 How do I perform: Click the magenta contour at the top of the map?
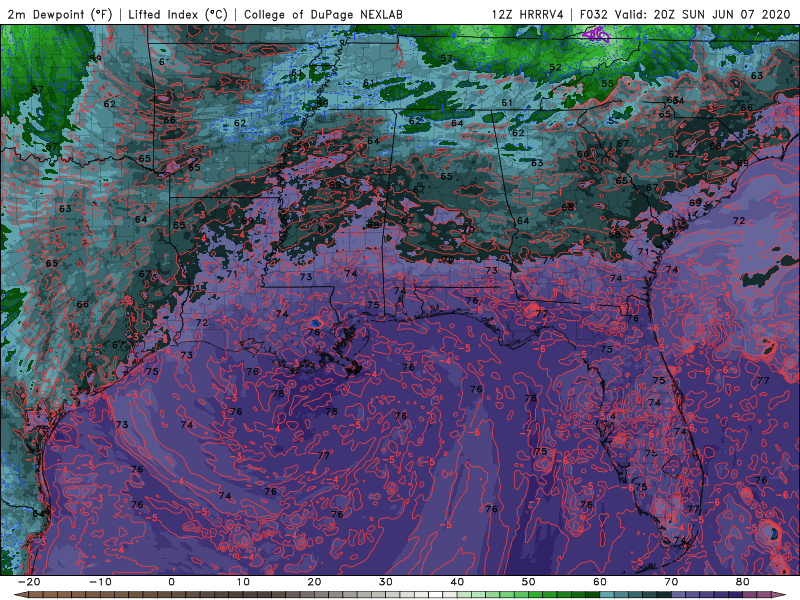coord(596,35)
